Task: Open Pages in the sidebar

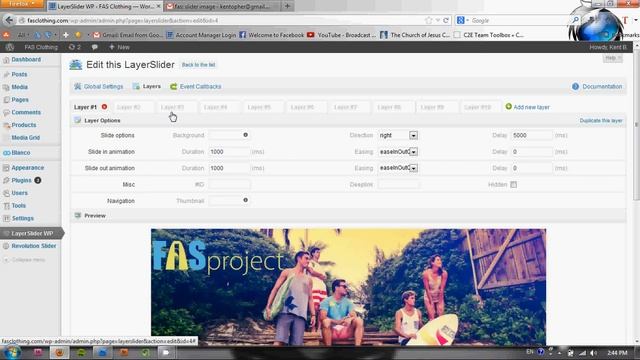Action: tap(20, 100)
